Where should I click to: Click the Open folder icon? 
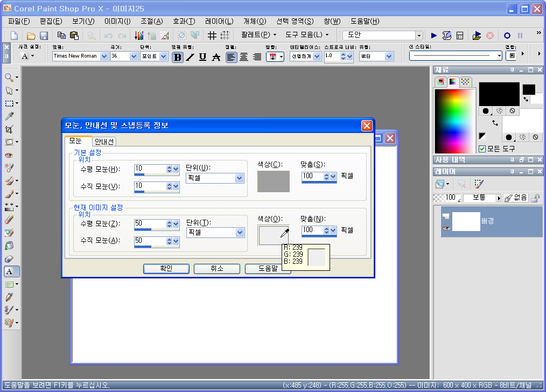(x=31, y=36)
